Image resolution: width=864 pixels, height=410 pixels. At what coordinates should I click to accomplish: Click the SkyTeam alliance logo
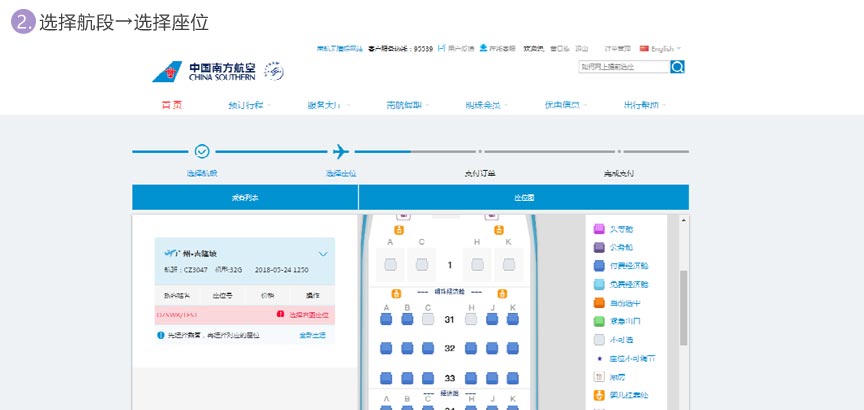pyautogui.click(x=274, y=71)
